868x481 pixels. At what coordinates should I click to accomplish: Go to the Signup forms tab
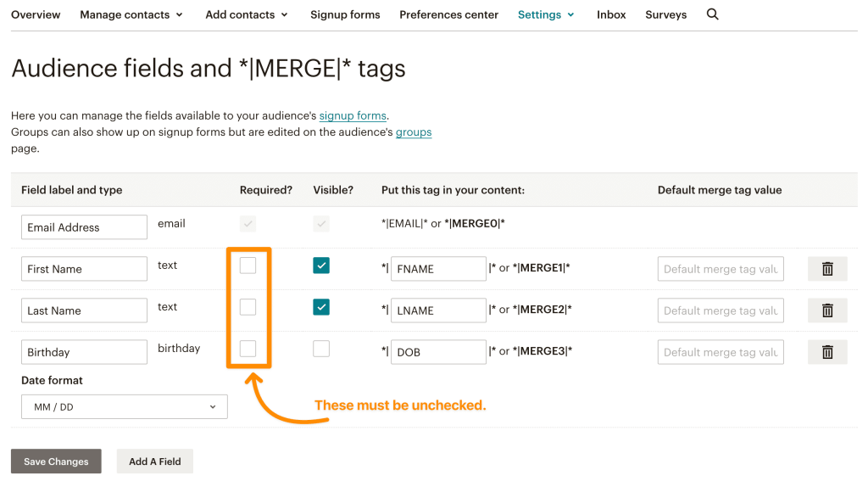point(345,14)
